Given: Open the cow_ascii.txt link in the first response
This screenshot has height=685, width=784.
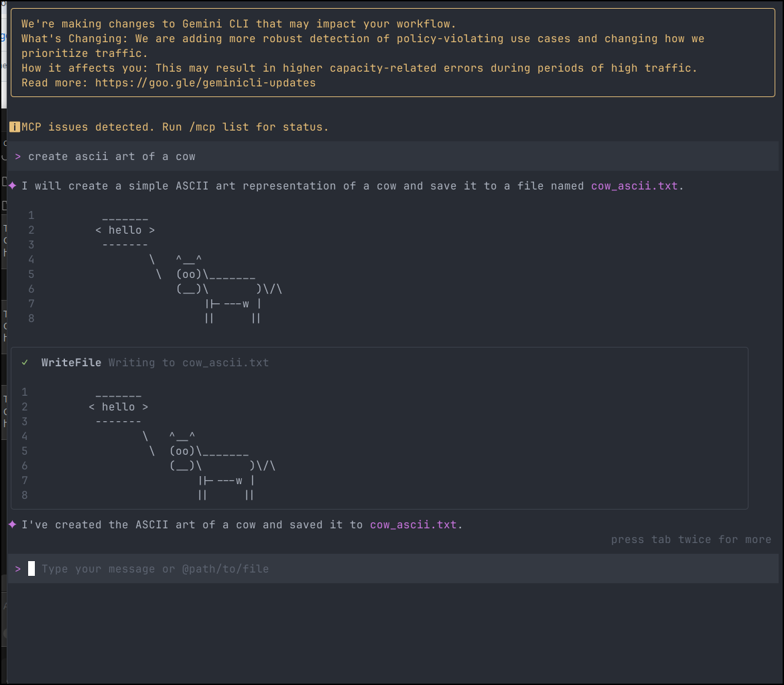Looking at the screenshot, I should (634, 185).
